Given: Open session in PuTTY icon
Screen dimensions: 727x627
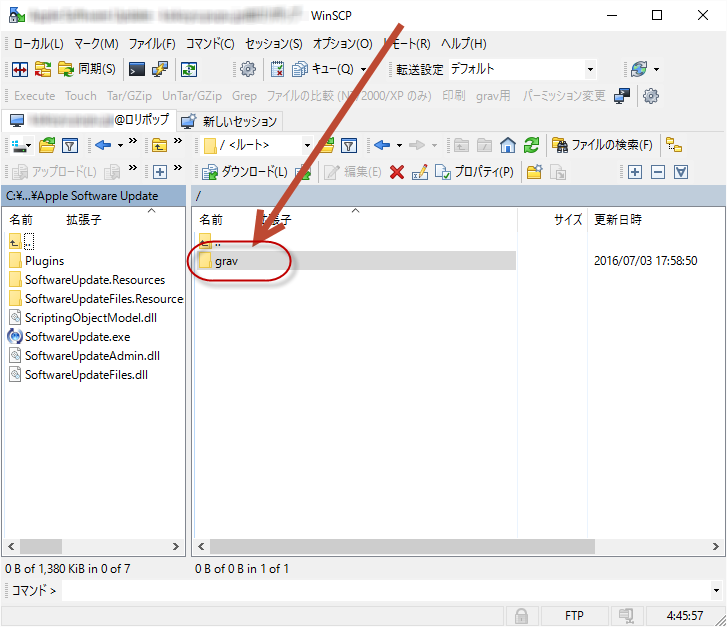Looking at the screenshot, I should [x=160, y=69].
